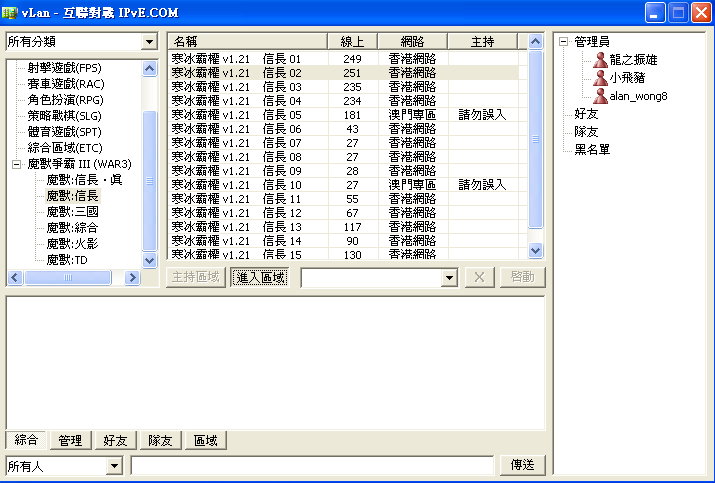Sort by the 線上 column header
Screen dimensions: 715x483
(352, 42)
